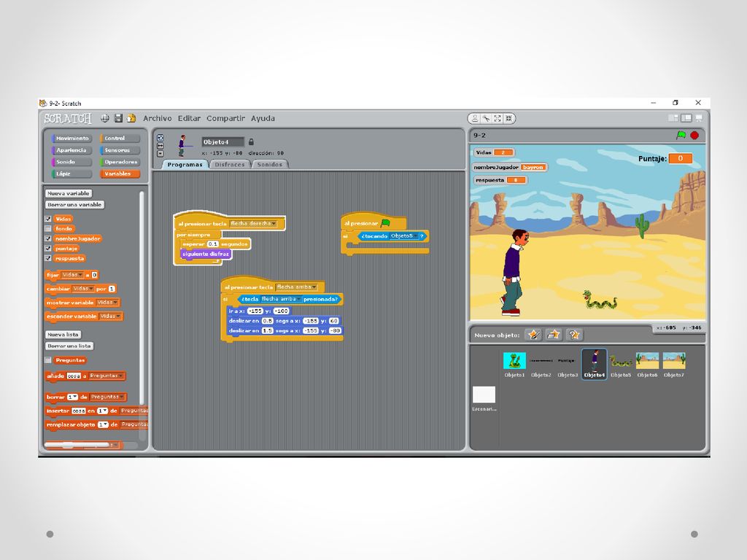
Task: Click the Borrar una lista button
Action: coord(69,346)
